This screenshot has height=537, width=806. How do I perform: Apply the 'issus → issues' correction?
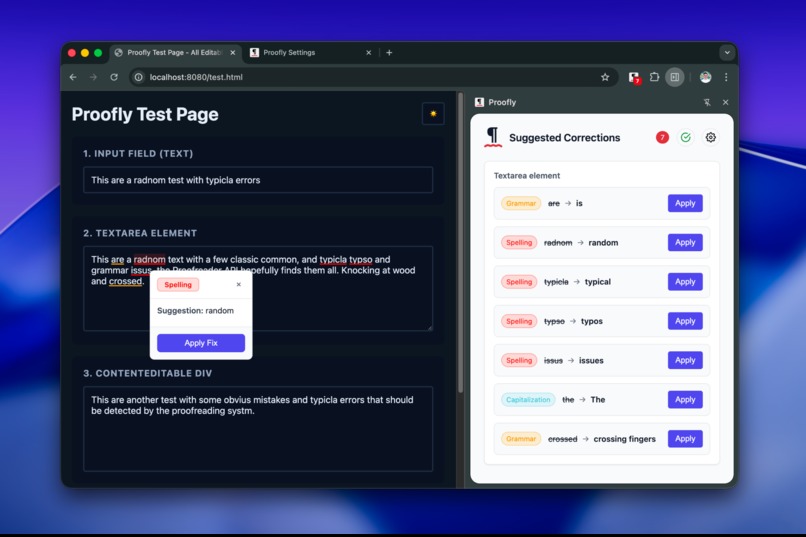(x=685, y=360)
